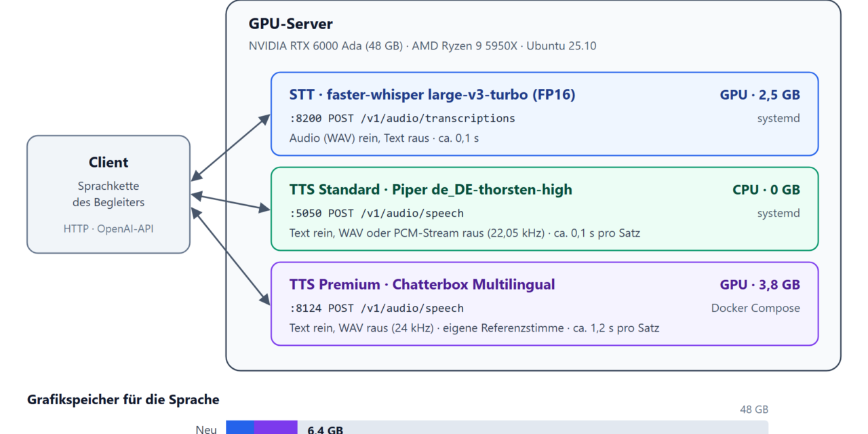
Task: Select the NVIDIA RTX 6000 Ada hardware line
Action: (422, 46)
